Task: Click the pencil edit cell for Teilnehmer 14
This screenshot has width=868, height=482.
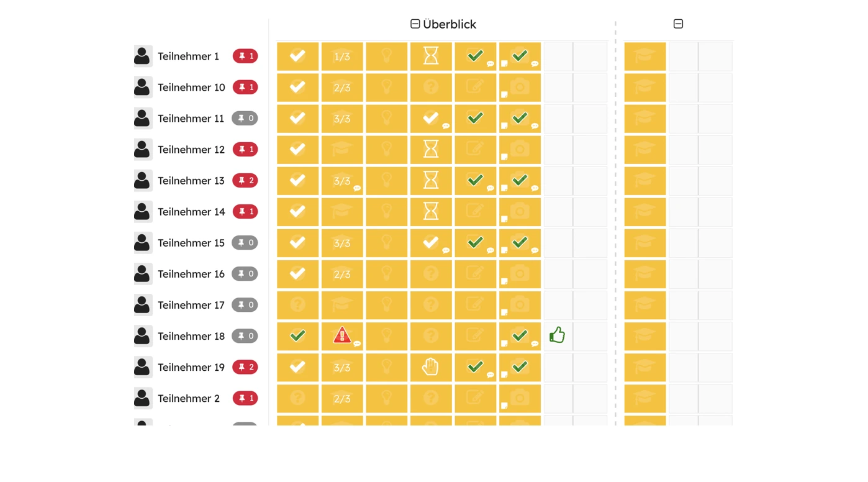Action: pyautogui.click(x=475, y=212)
